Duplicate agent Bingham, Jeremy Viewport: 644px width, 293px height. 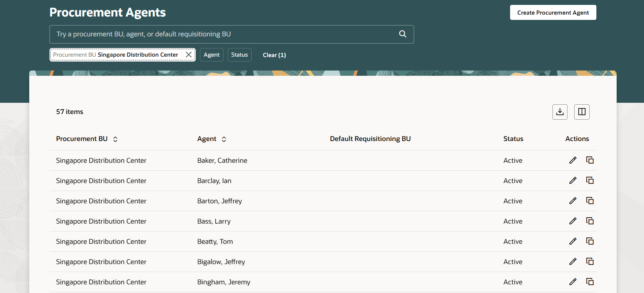coord(590,282)
